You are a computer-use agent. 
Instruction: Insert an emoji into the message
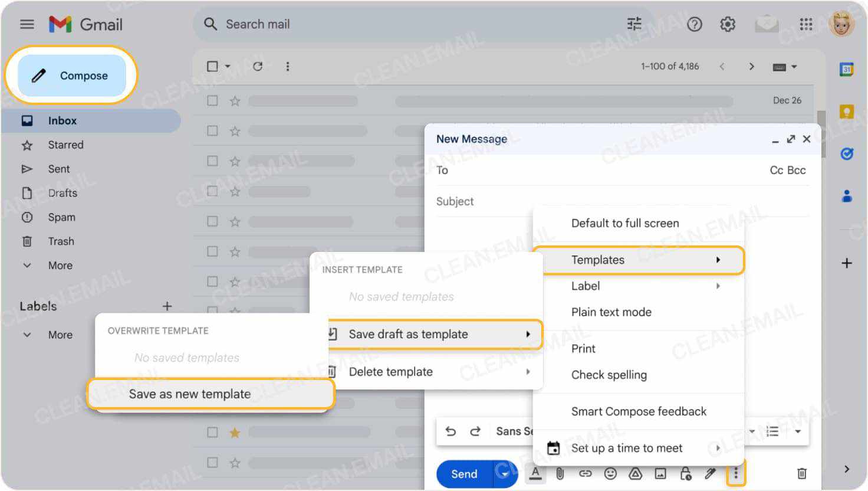610,473
